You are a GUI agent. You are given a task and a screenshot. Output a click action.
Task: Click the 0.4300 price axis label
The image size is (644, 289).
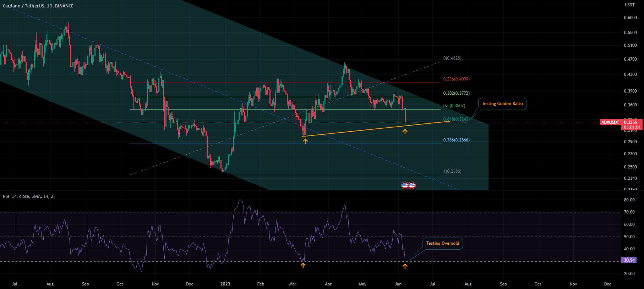tap(630, 74)
